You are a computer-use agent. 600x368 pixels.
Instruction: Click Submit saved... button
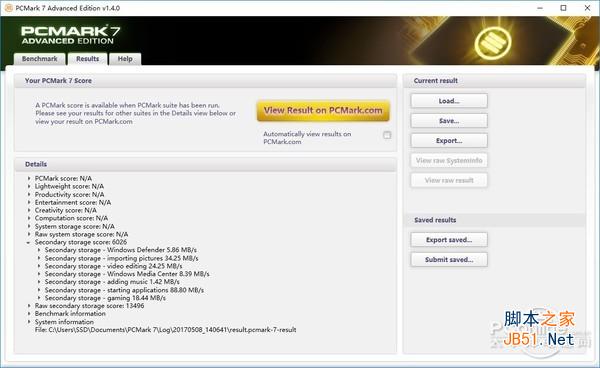click(x=449, y=260)
